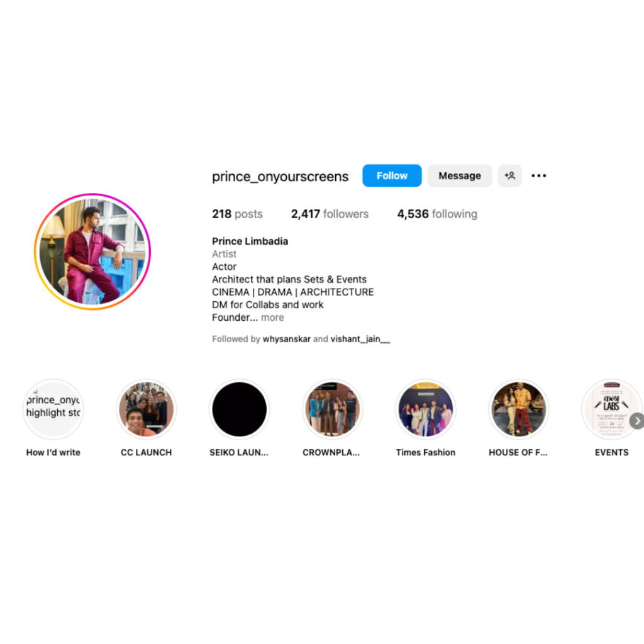Open the SEIKO LAUN... highlight circle

240,409
